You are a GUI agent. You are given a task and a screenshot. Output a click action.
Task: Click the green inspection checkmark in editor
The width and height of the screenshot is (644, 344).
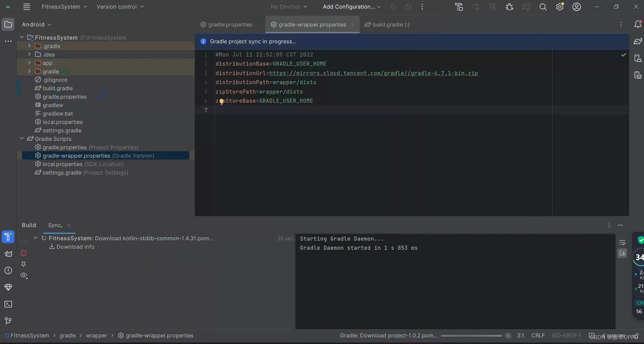tap(623, 55)
